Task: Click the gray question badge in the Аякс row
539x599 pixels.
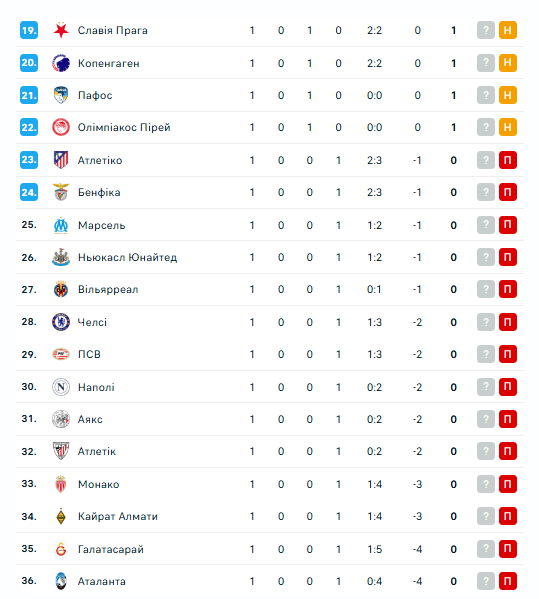Action: click(486, 419)
